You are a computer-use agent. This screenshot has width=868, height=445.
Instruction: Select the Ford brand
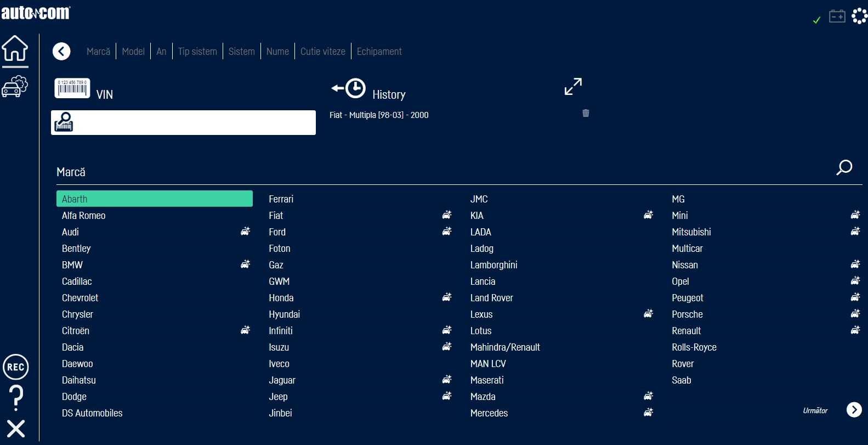(277, 232)
